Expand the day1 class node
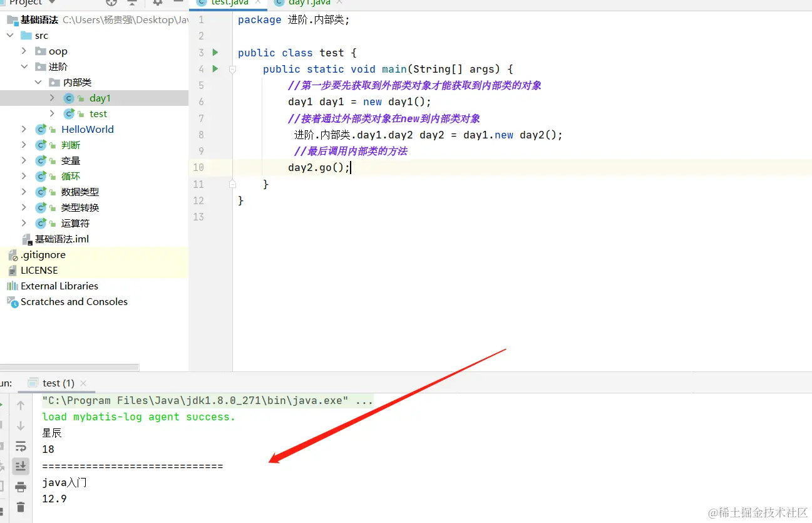The height and width of the screenshot is (523, 812). point(53,98)
